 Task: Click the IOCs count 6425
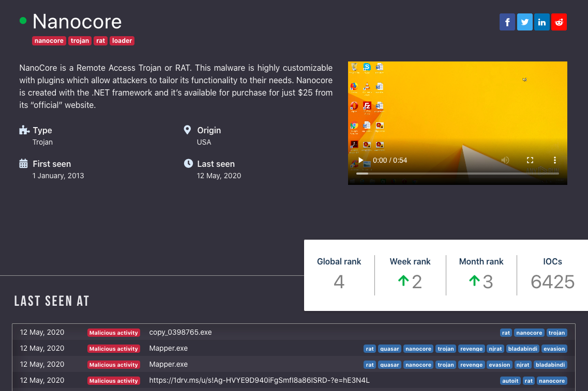point(552,281)
